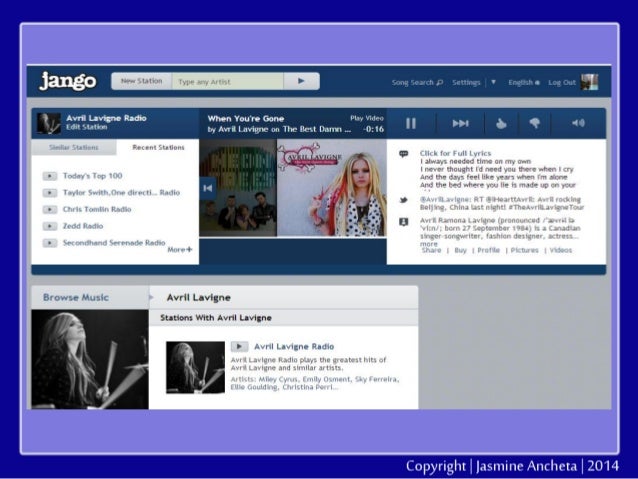Click the Stations With Avril Lavigne header

coord(216,318)
